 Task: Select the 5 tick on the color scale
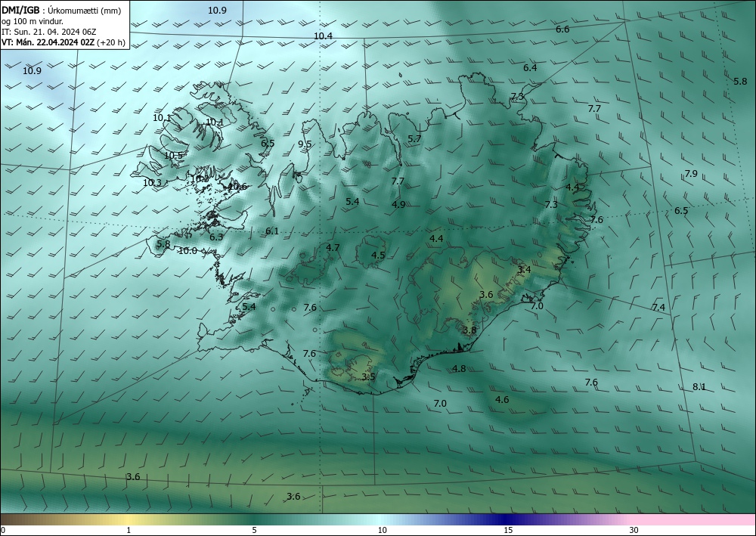coord(255,530)
